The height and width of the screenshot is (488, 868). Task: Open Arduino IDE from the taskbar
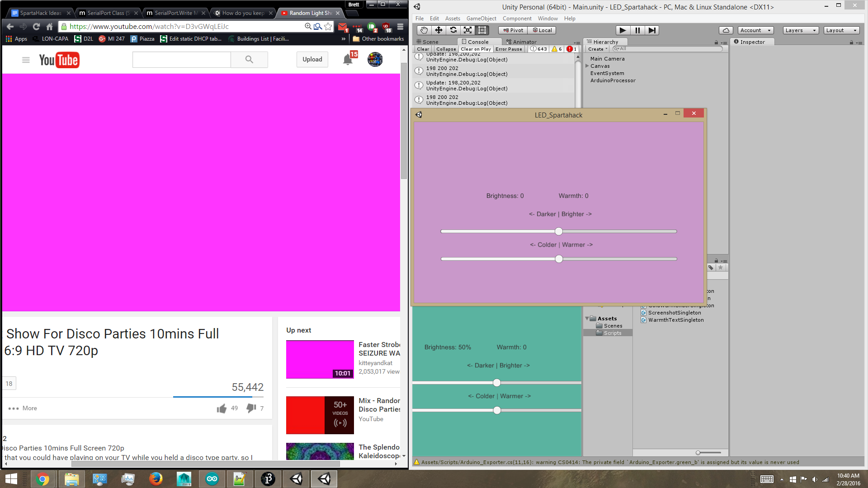[212, 479]
